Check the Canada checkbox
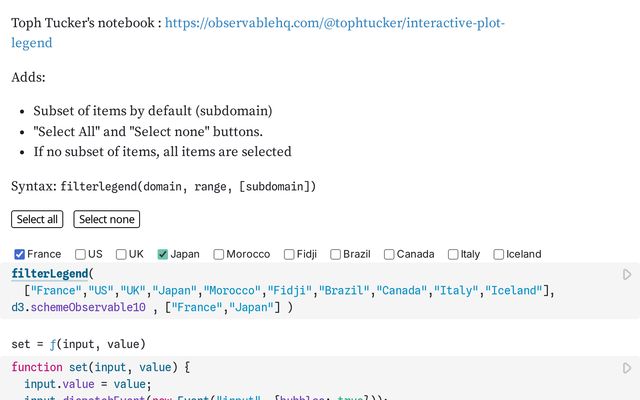 coord(389,254)
